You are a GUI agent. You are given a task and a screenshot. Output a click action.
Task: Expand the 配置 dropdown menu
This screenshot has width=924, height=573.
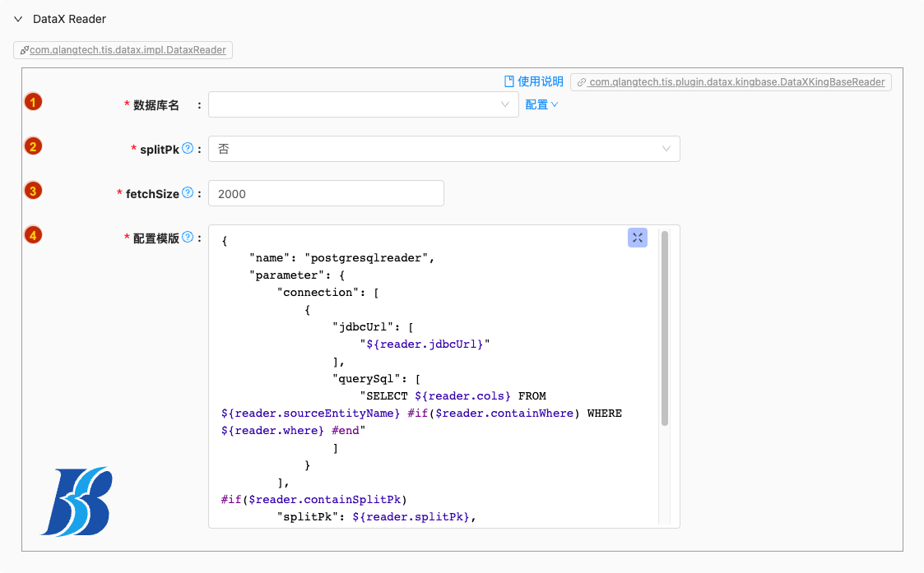coord(541,104)
